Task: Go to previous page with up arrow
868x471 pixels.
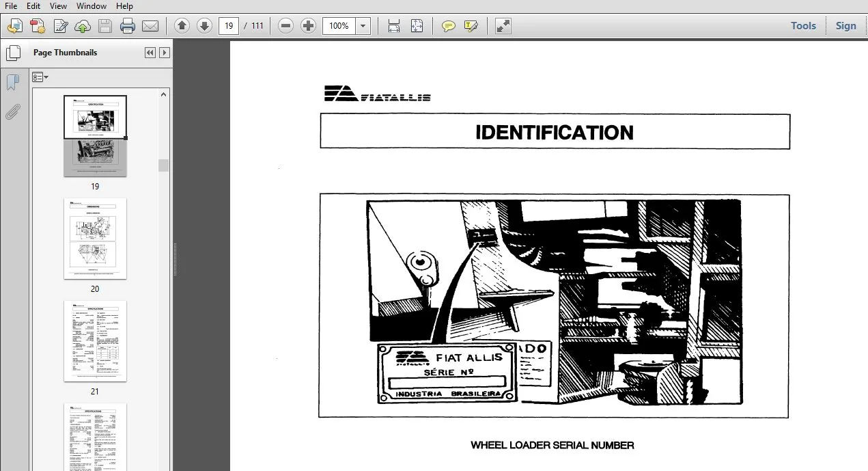Action: [x=182, y=26]
